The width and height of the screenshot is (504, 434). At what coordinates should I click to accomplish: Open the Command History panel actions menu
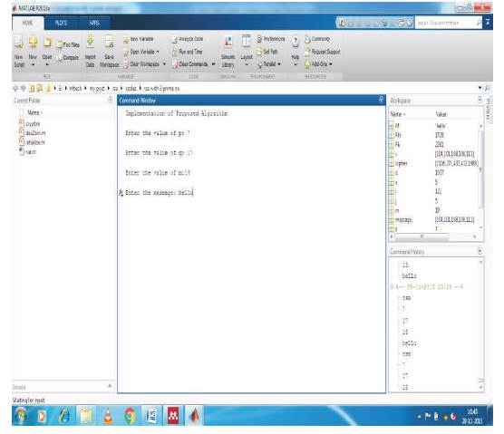pos(480,251)
